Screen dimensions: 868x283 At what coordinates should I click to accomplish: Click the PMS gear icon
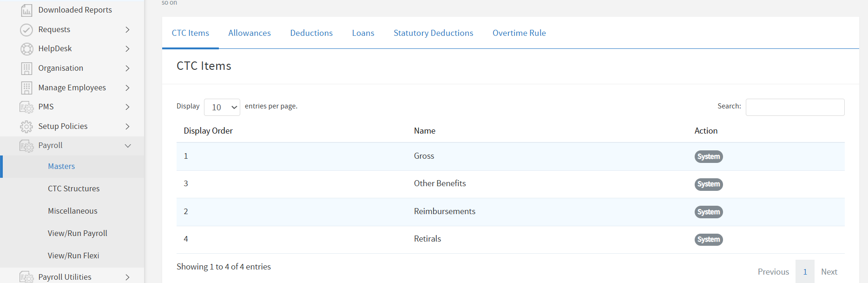point(26,107)
